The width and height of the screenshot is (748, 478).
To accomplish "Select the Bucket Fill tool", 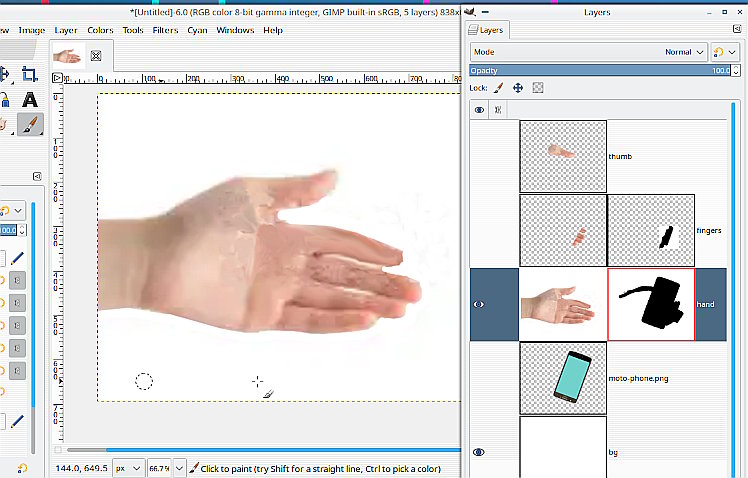I will [x=5, y=100].
